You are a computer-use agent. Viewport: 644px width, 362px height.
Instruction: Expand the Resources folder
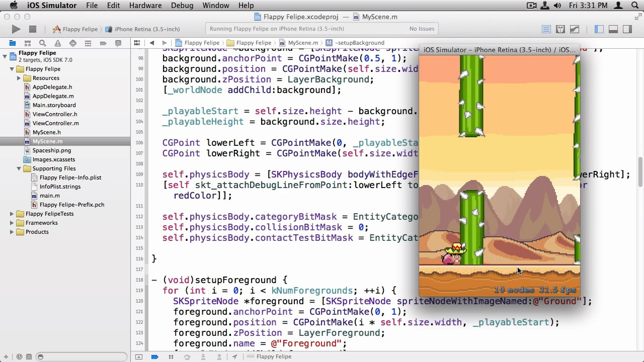19,78
